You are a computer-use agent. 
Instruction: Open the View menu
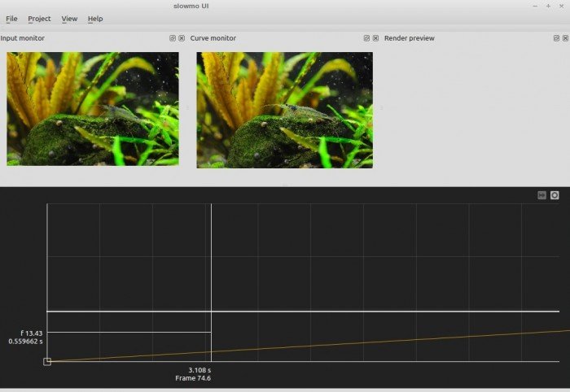coord(69,19)
